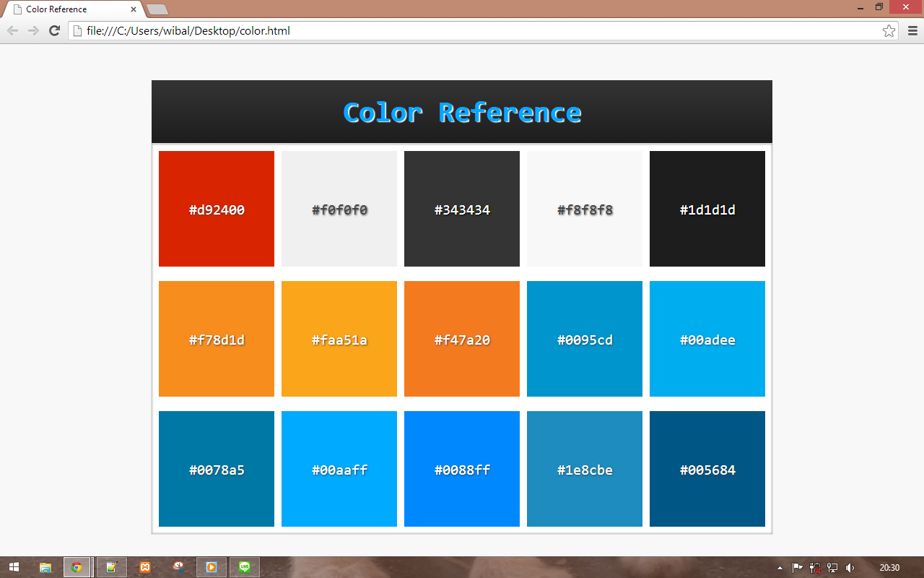Open network status tray icon
The width and height of the screenshot is (924, 578).
click(832, 568)
